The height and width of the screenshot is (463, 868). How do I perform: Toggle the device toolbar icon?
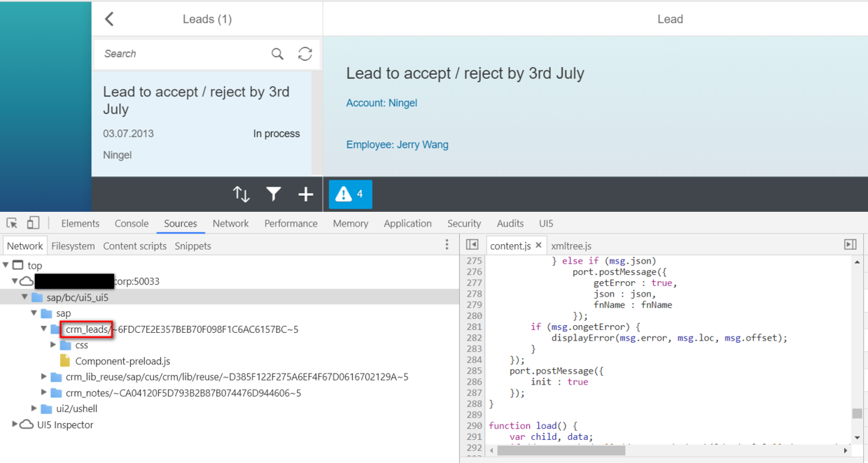pyautogui.click(x=33, y=223)
